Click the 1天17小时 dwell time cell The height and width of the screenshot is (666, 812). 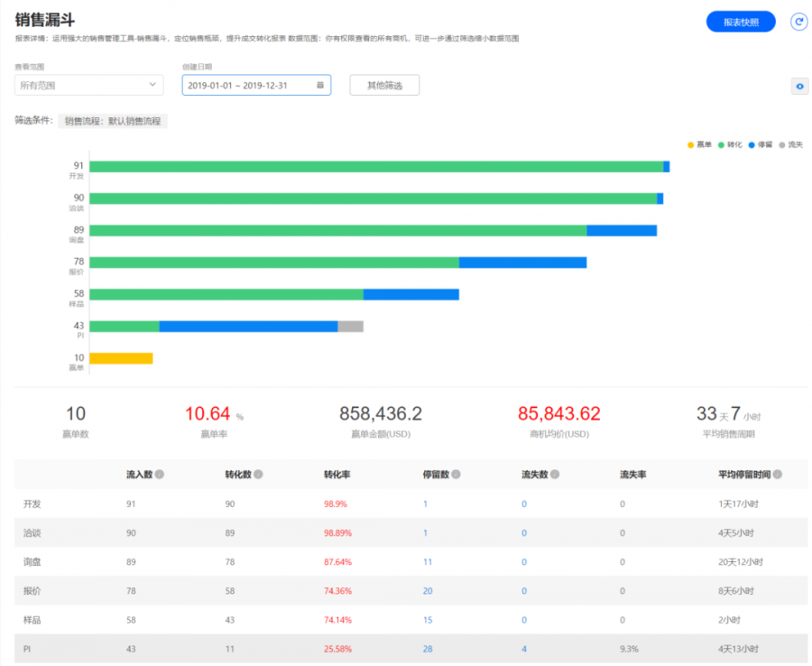pyautogui.click(x=738, y=504)
